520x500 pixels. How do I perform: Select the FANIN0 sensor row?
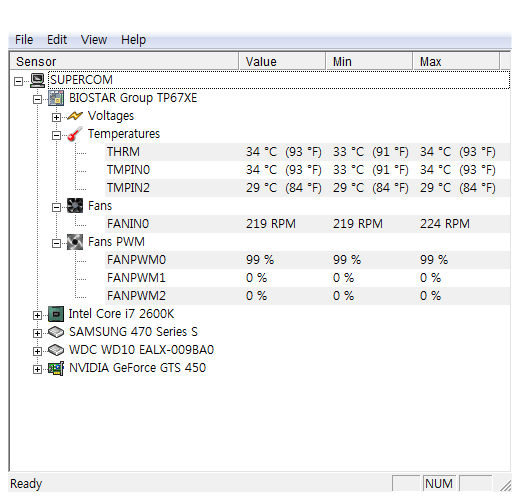[307, 224]
